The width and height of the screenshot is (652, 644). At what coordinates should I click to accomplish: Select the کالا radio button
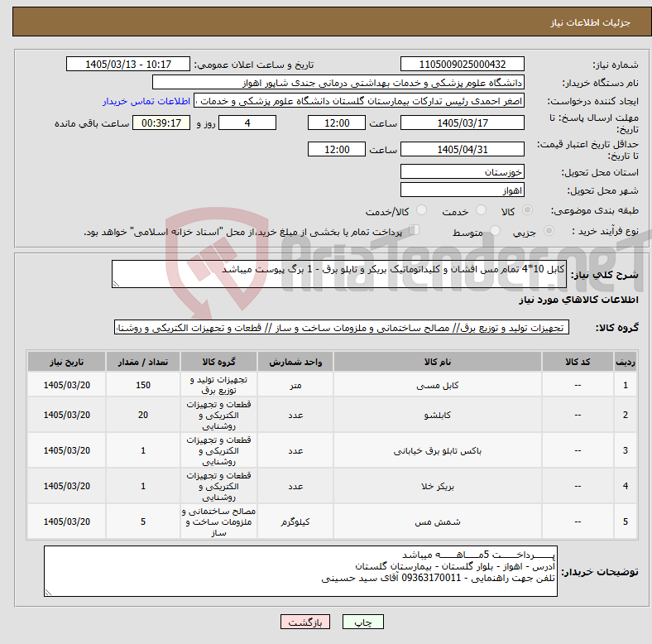pyautogui.click(x=527, y=210)
